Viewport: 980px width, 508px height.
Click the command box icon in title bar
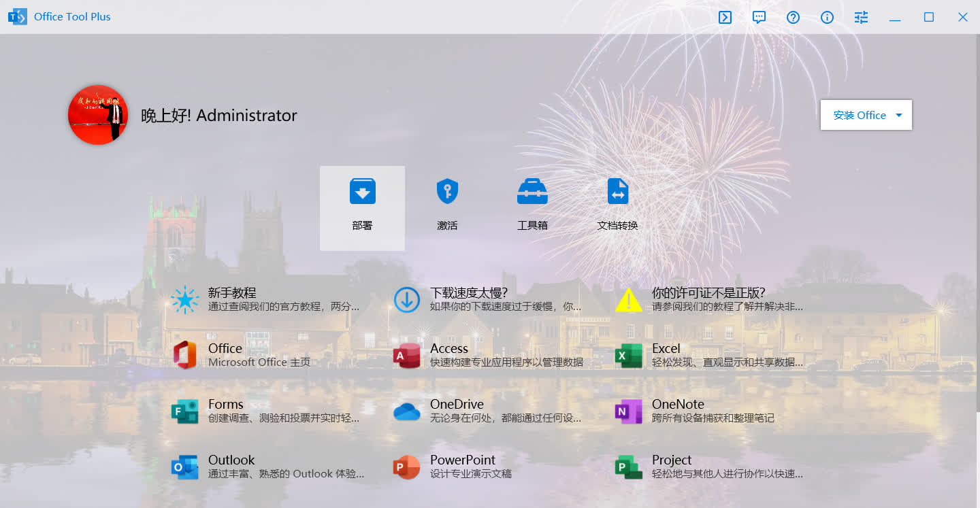[x=725, y=18]
